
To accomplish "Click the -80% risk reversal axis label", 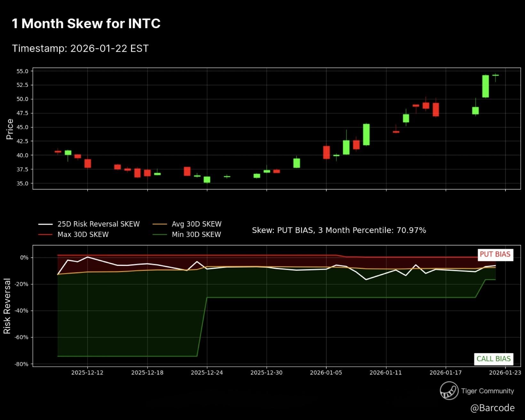I will point(21,364).
